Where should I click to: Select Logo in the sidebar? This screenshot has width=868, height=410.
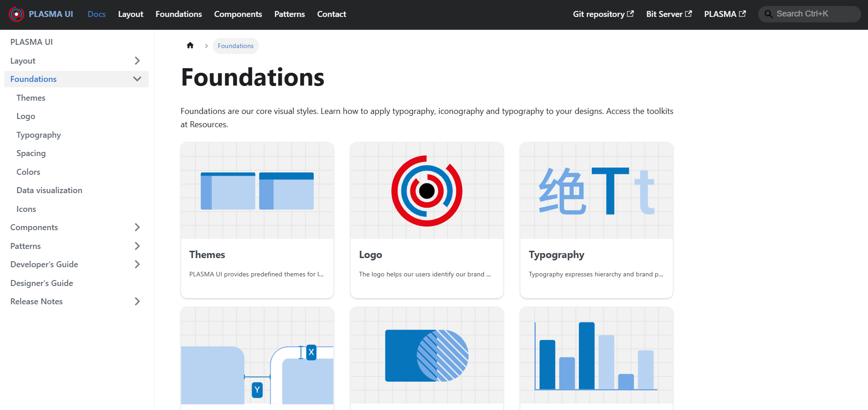click(x=26, y=116)
